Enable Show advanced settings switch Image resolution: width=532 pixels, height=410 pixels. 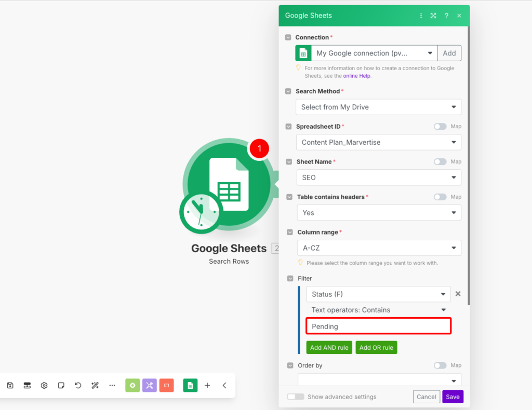coord(296,397)
